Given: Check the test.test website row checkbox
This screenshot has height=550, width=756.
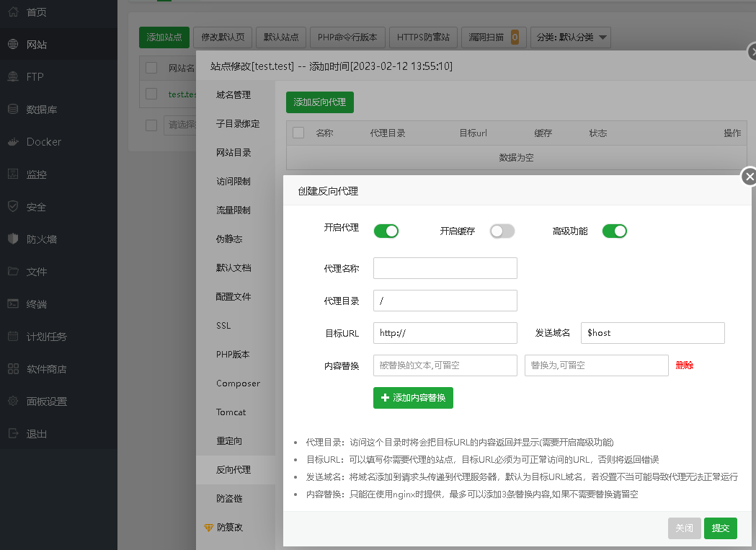Looking at the screenshot, I should [x=151, y=94].
